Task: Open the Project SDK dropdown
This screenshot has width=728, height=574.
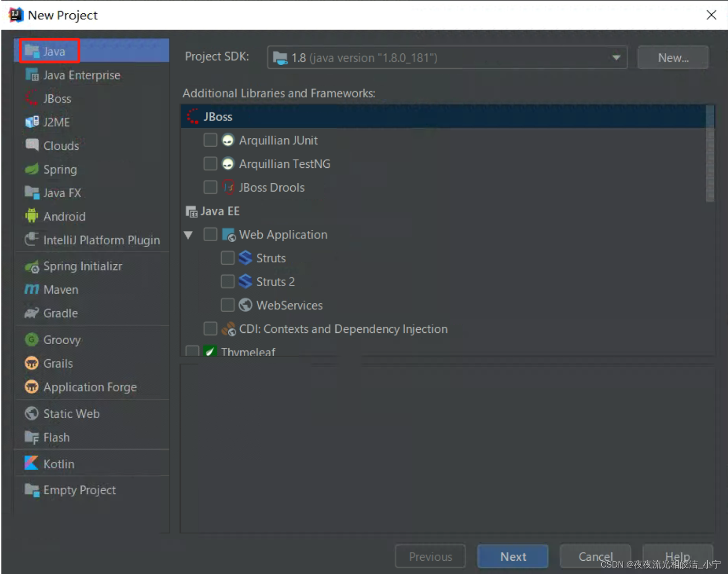Action: 447,57
